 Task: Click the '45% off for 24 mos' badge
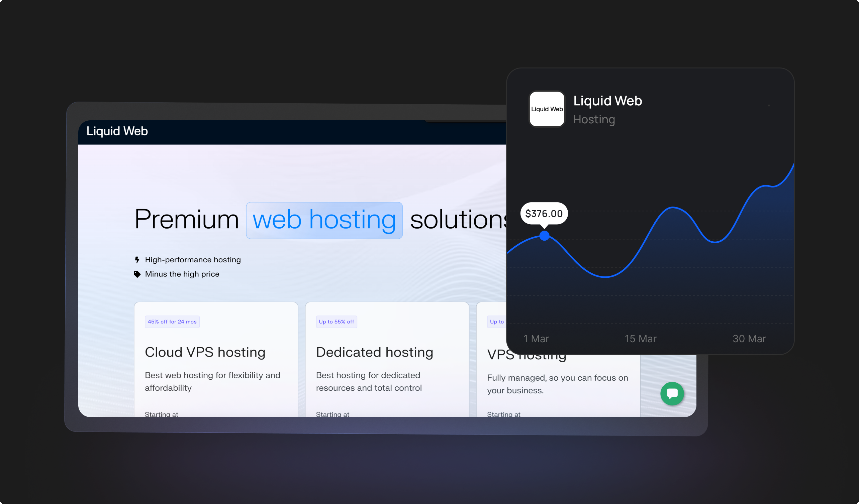point(172,322)
